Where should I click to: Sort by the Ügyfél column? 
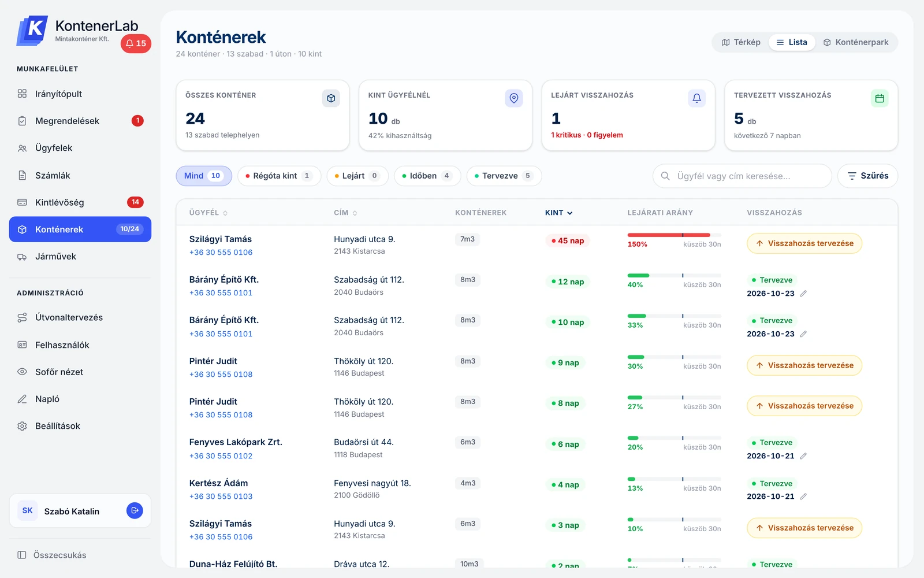point(208,213)
